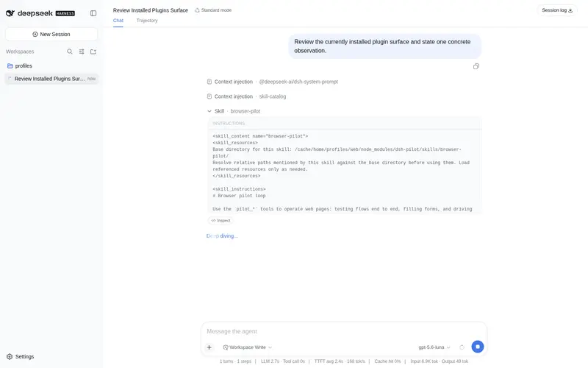Viewport: 588px width, 368px height.
Task: Collapse the Skill browser-pilot chevron
Action: (209, 111)
